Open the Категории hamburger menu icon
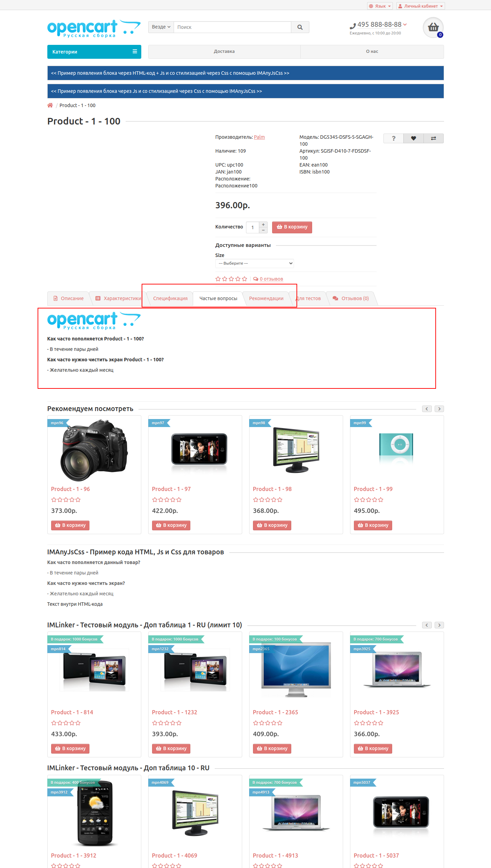 [135, 51]
